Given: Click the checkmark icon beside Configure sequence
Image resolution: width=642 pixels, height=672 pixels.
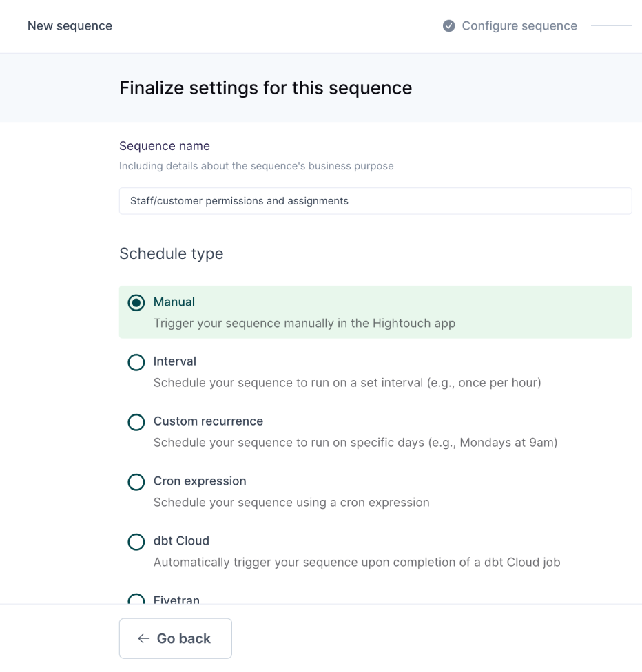Looking at the screenshot, I should click(449, 26).
